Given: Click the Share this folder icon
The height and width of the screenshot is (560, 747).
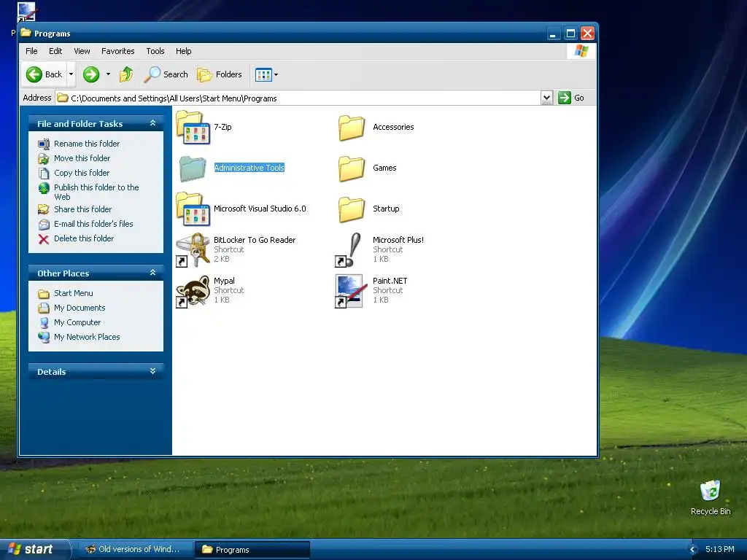Looking at the screenshot, I should (43, 209).
